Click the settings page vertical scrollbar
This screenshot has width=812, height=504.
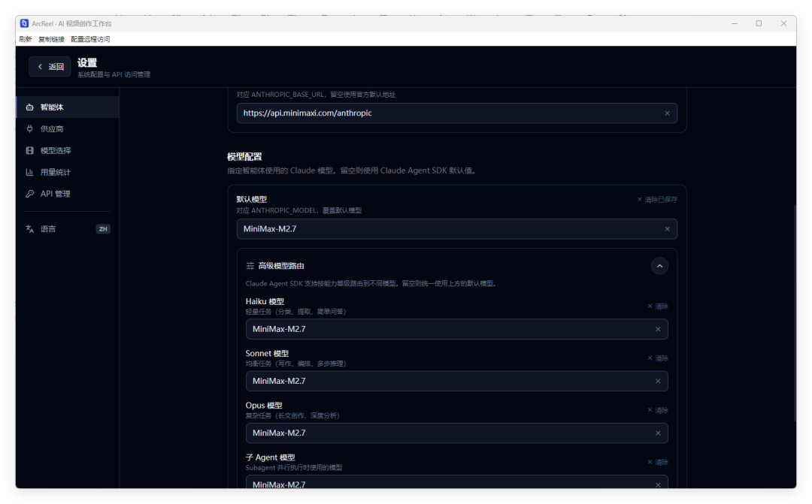(795, 313)
